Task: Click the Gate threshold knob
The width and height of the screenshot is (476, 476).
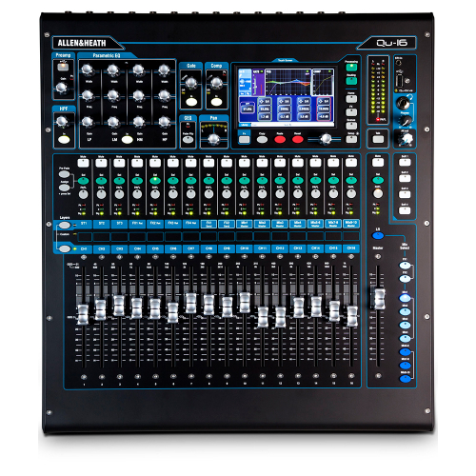Action: pyautogui.click(x=190, y=83)
